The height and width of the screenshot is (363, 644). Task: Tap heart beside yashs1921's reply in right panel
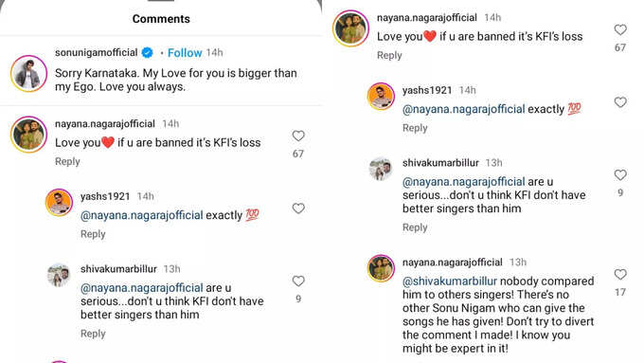(620, 102)
